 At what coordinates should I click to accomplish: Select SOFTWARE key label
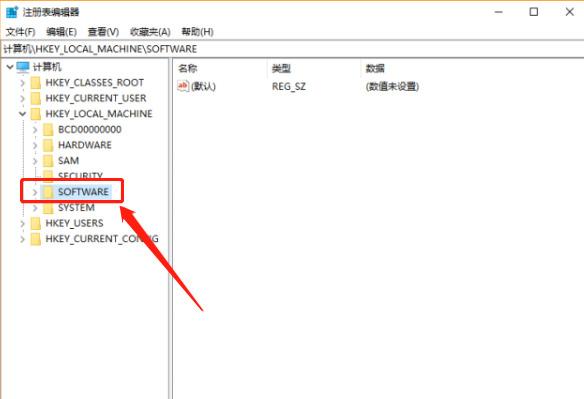pos(83,192)
